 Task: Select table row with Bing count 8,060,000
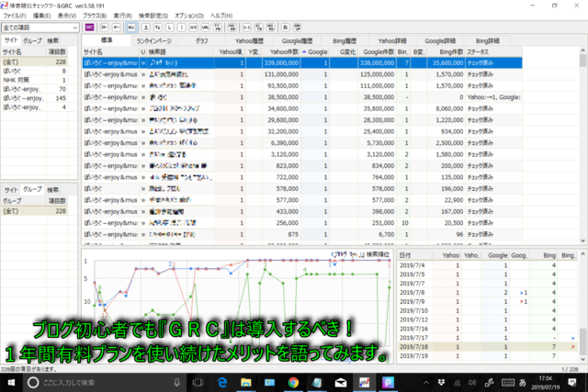(x=302, y=108)
